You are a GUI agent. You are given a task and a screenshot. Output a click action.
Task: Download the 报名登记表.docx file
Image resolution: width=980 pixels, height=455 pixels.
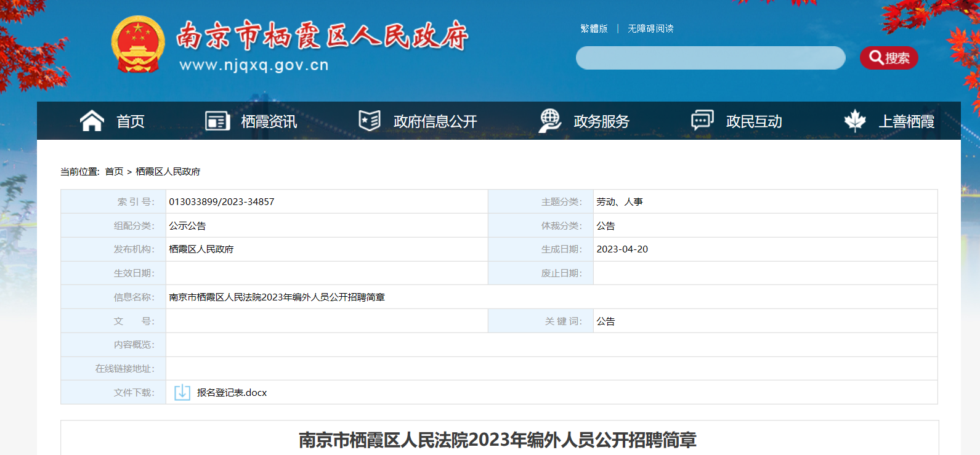(x=232, y=393)
